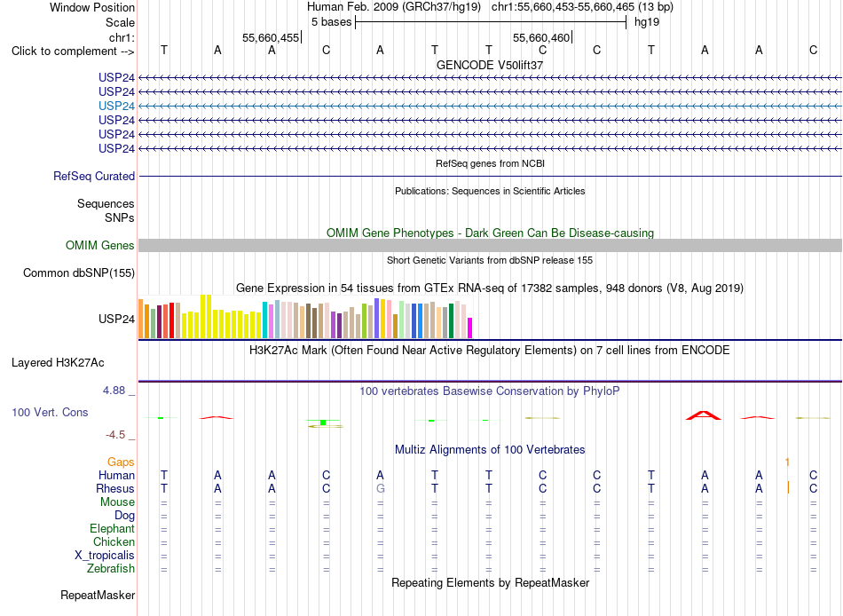
Task: Click the bright red bar in GTEx chart
Action: [171, 320]
